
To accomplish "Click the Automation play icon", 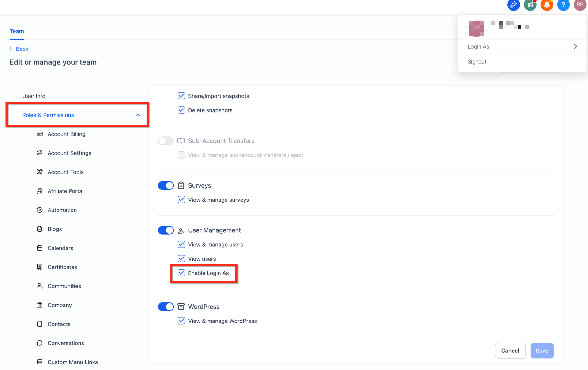I will 40,210.
